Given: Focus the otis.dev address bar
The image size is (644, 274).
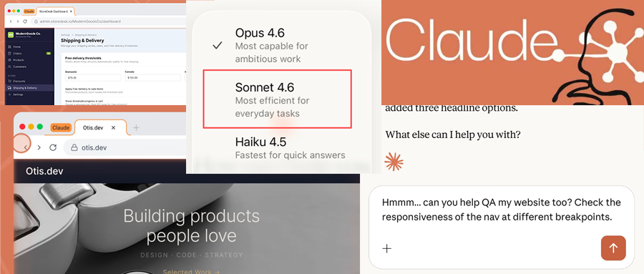Looking at the screenshot, I should [x=123, y=147].
